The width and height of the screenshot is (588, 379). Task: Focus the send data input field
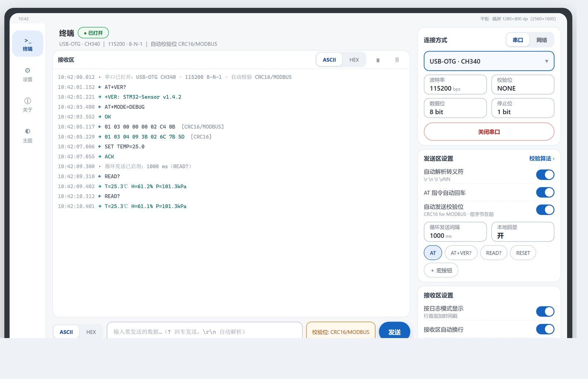[205, 331]
